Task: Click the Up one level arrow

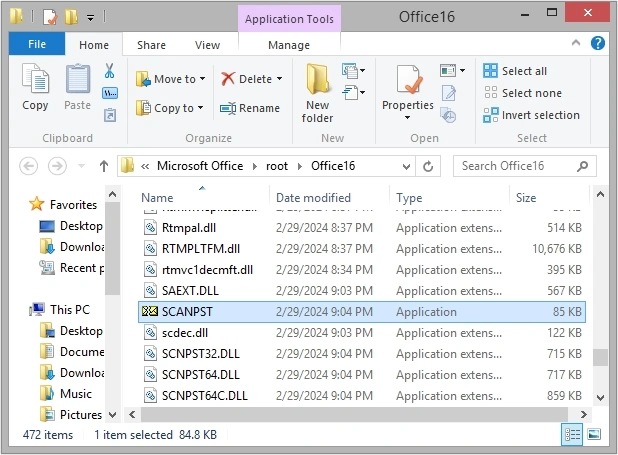Action: click(x=104, y=166)
